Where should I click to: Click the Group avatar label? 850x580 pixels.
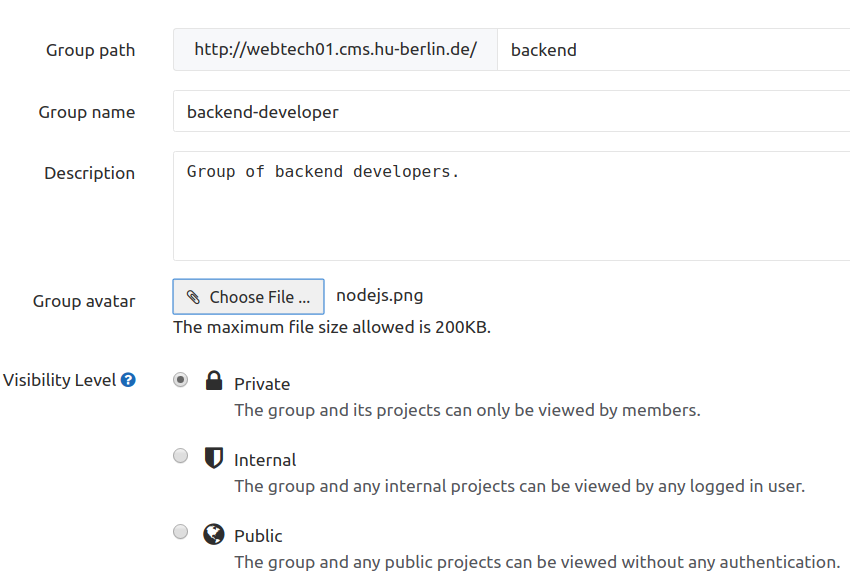[84, 301]
